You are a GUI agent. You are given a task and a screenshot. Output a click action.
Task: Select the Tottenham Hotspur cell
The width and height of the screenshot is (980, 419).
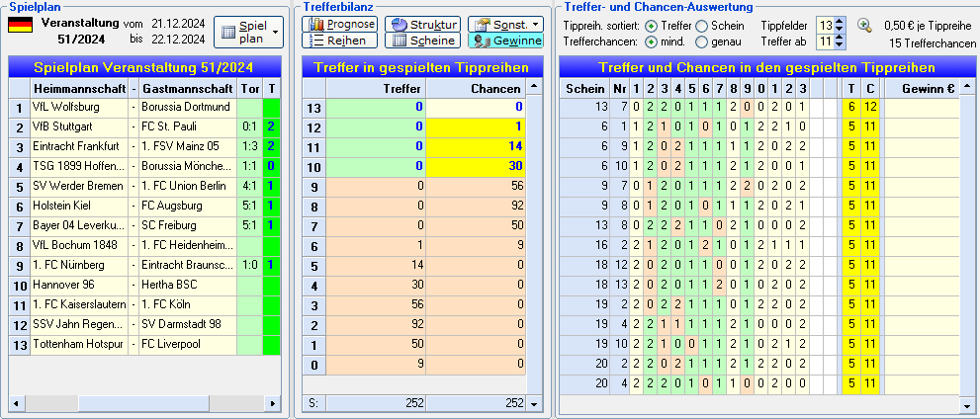click(79, 344)
